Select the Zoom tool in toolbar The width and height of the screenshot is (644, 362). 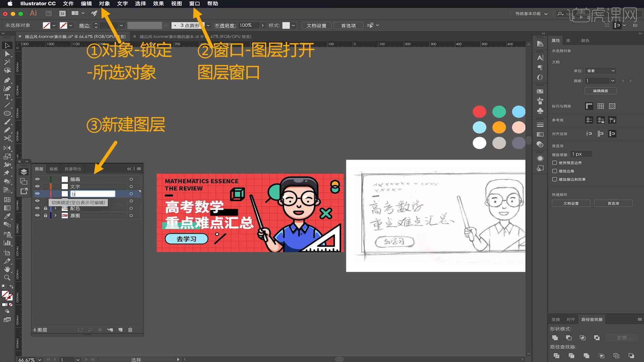pos(7,277)
